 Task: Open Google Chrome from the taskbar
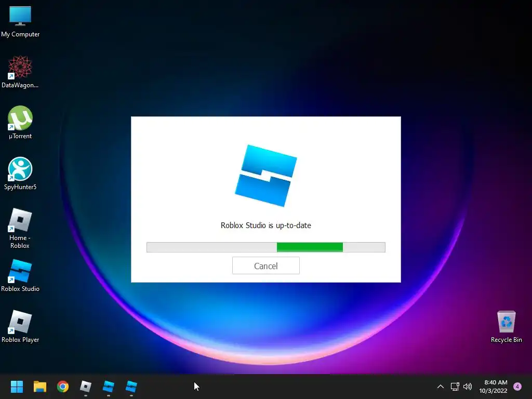[x=63, y=387]
